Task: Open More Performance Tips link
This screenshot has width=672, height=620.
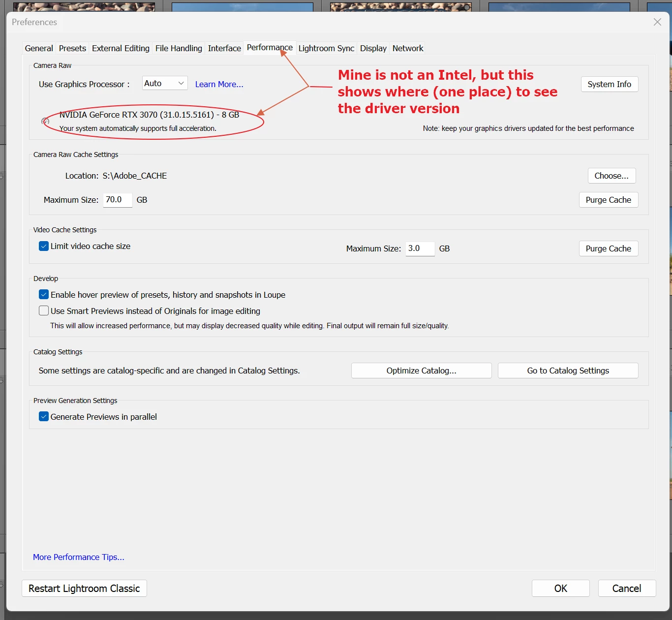Action: click(x=79, y=557)
